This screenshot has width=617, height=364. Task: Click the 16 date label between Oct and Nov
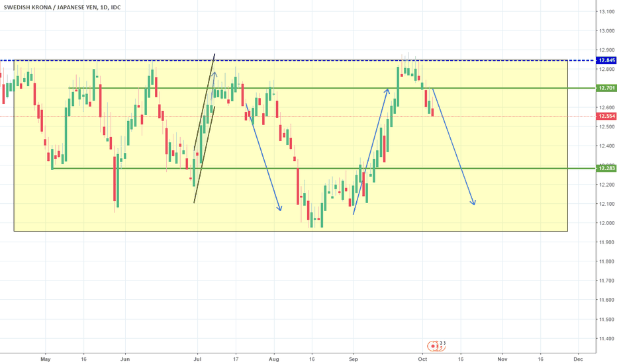[x=461, y=359]
